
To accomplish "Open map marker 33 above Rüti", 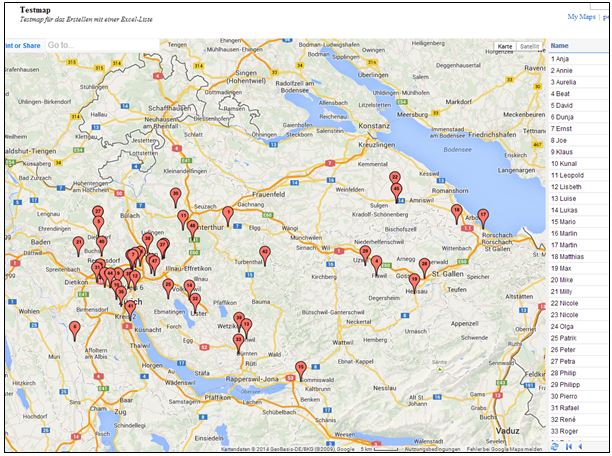I will click(238, 343).
